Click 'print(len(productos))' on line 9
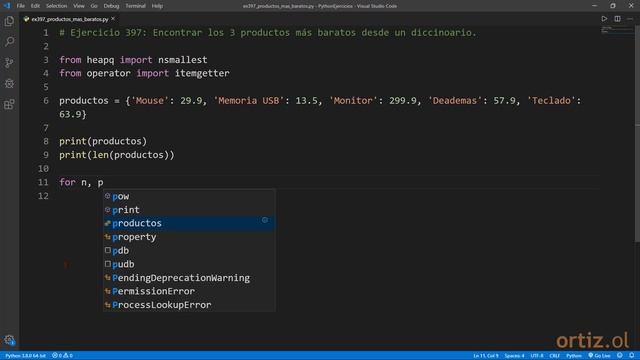Image resolution: width=640 pixels, height=360 pixels. pos(117,155)
